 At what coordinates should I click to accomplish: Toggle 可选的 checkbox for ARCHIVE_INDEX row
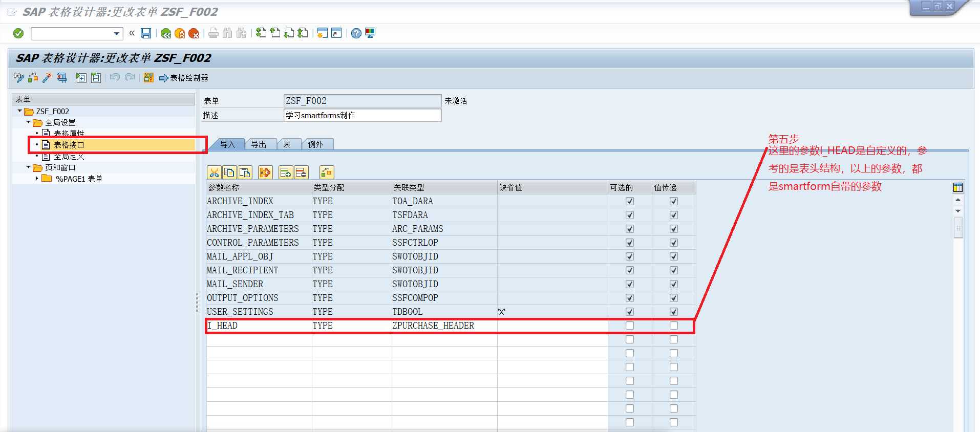pos(630,201)
